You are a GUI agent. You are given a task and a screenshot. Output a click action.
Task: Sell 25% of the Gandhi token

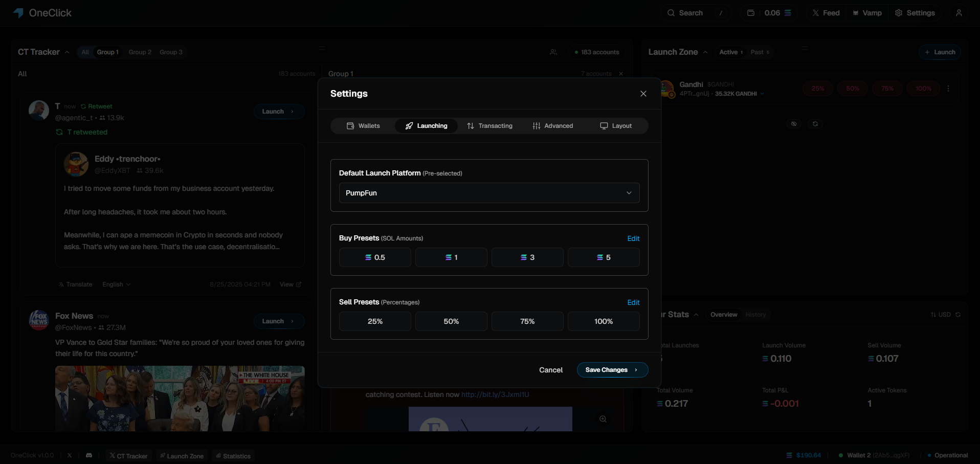point(818,89)
